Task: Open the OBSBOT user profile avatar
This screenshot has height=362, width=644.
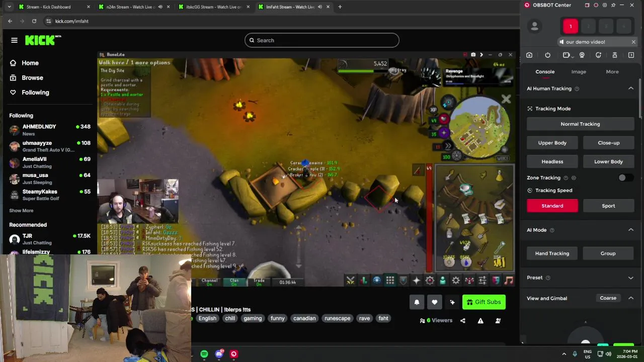Action: pos(534,26)
